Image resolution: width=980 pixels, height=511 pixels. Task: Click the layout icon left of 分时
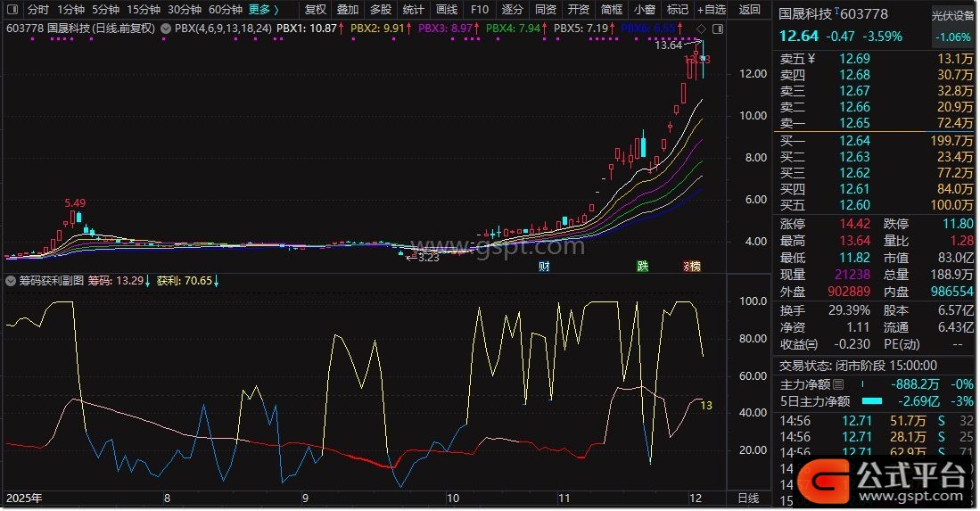click(12, 10)
